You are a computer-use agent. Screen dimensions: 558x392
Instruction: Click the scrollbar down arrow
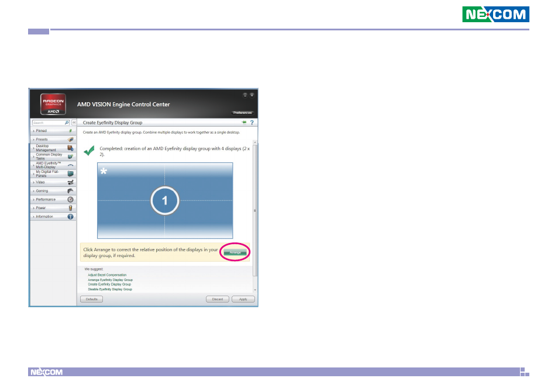pyautogui.click(x=255, y=290)
